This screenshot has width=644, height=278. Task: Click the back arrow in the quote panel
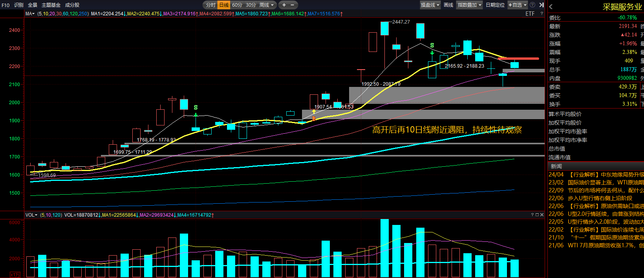(x=551, y=7)
